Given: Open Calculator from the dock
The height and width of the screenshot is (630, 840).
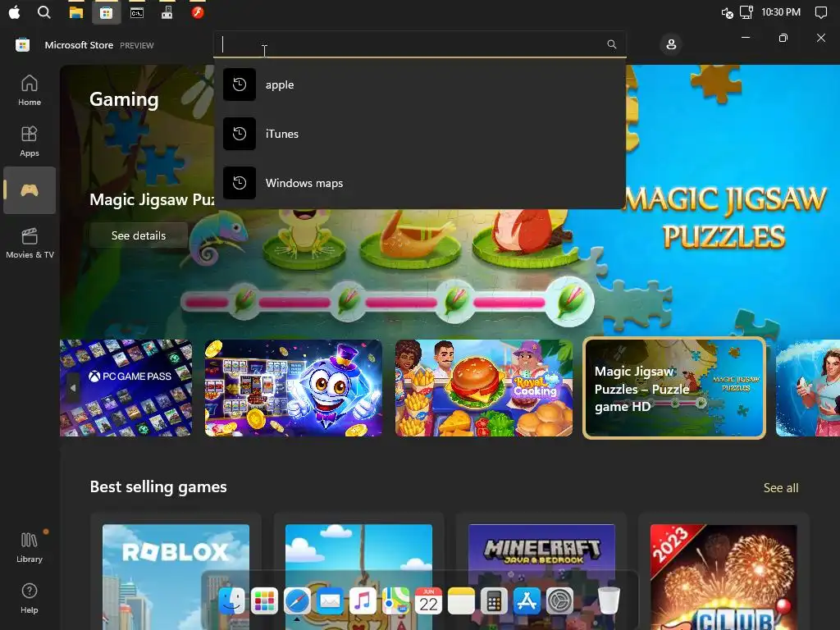Looking at the screenshot, I should 494,600.
